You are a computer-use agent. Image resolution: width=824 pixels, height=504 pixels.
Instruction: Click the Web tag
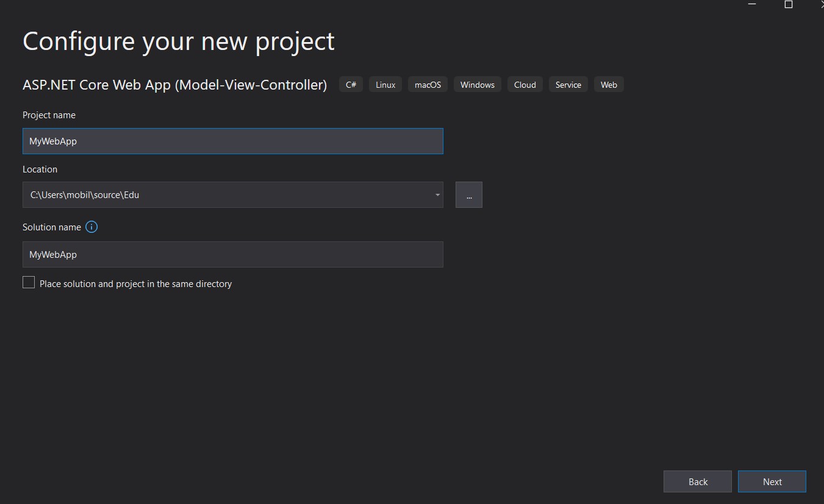[x=609, y=85]
